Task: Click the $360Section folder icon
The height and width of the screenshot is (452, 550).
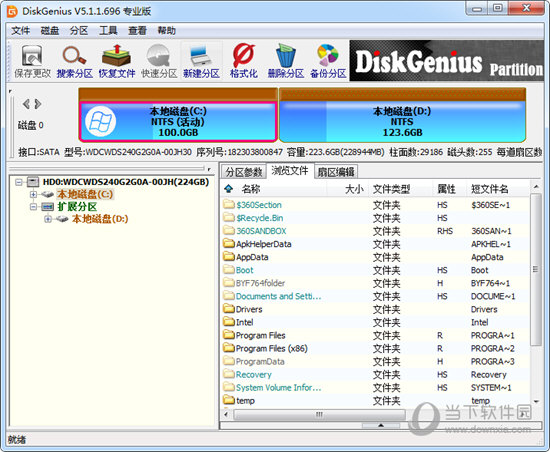Action: pyautogui.click(x=229, y=204)
